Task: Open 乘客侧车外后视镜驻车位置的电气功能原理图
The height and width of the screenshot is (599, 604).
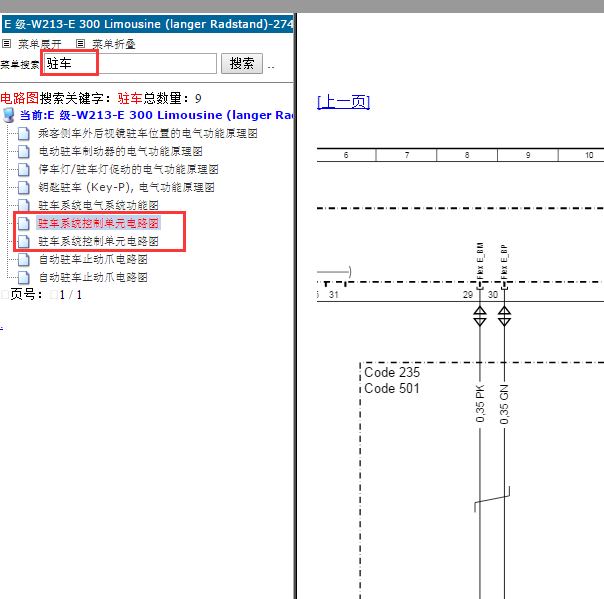Action: (x=148, y=134)
